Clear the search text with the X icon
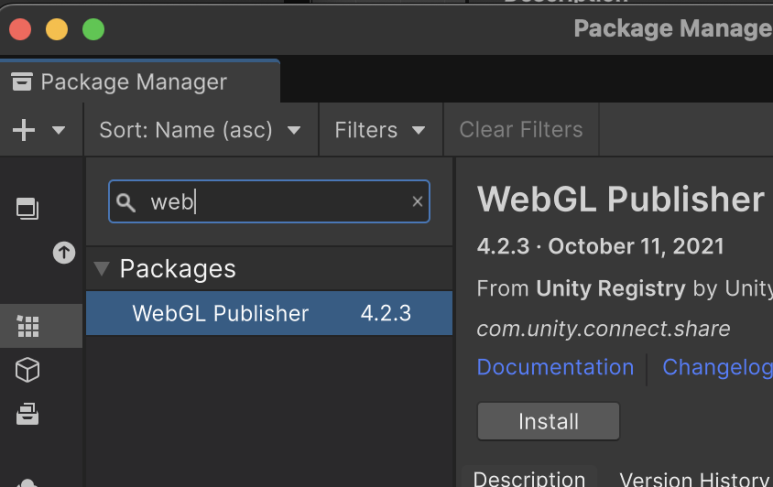This screenshot has width=773, height=487. point(418,201)
